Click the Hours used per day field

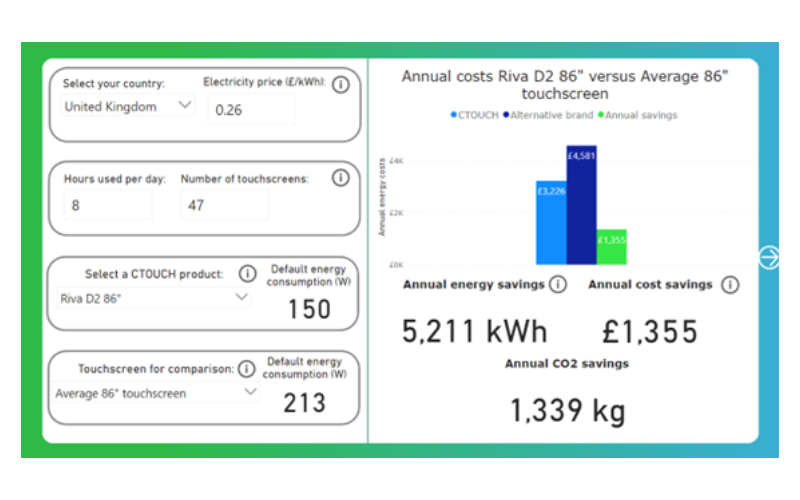pyautogui.click(x=108, y=205)
